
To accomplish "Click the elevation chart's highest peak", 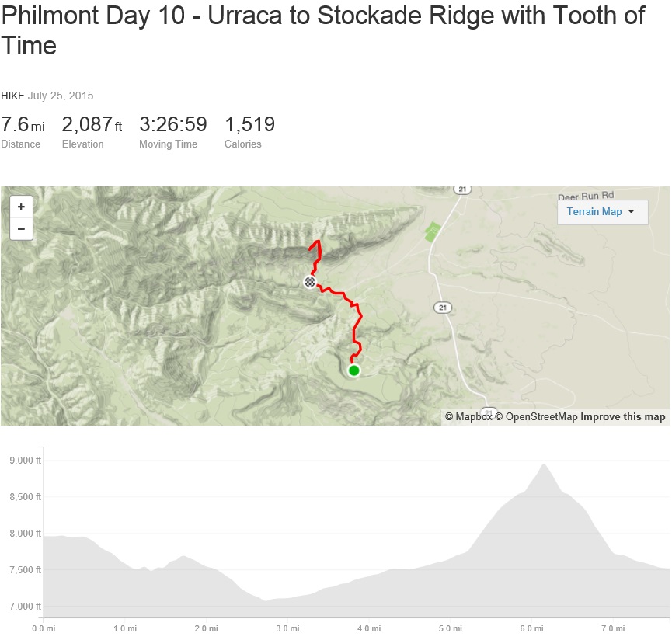I will click(543, 465).
